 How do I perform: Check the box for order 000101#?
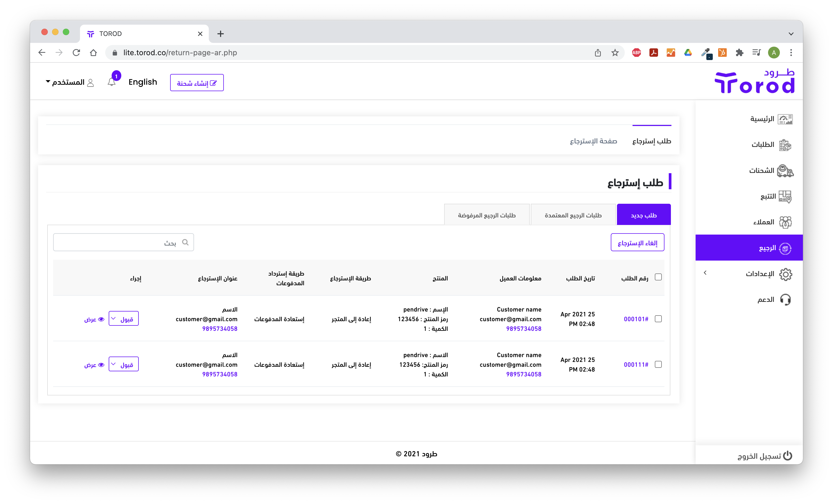pos(658,319)
